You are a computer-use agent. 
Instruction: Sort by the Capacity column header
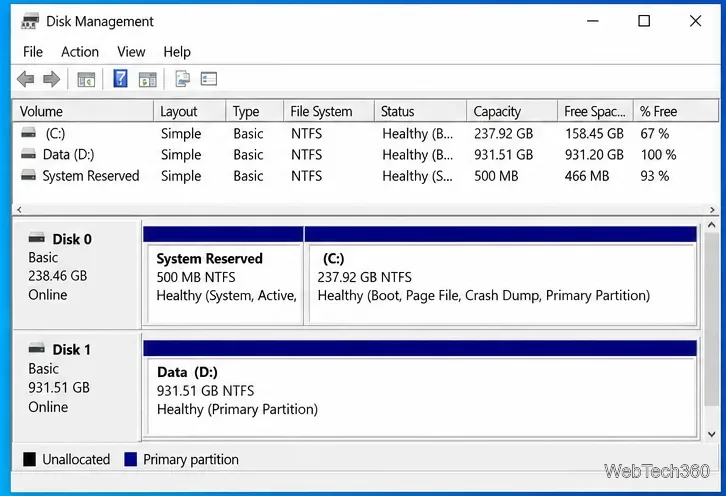pyautogui.click(x=512, y=111)
